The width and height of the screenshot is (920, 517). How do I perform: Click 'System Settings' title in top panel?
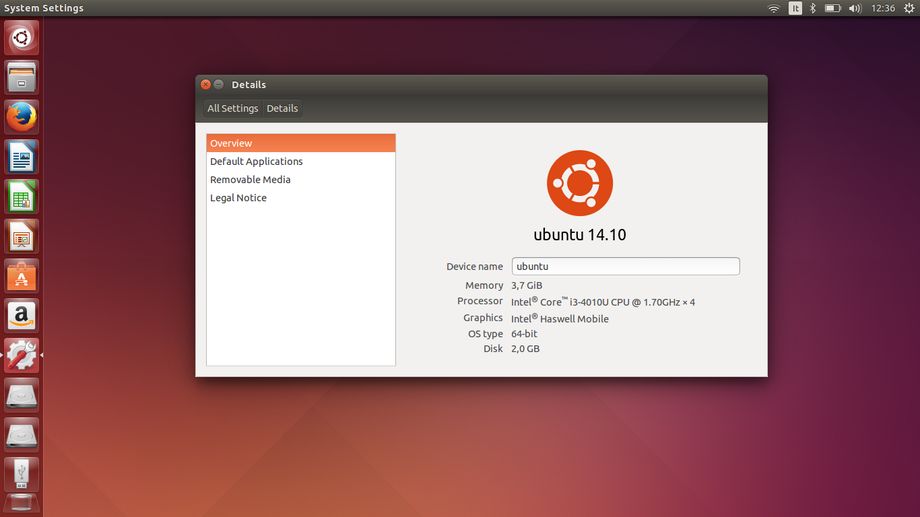[44, 8]
